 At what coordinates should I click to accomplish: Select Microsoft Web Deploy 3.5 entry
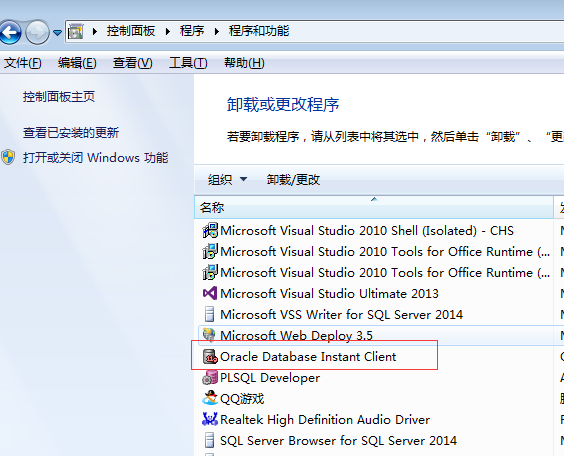tap(296, 336)
